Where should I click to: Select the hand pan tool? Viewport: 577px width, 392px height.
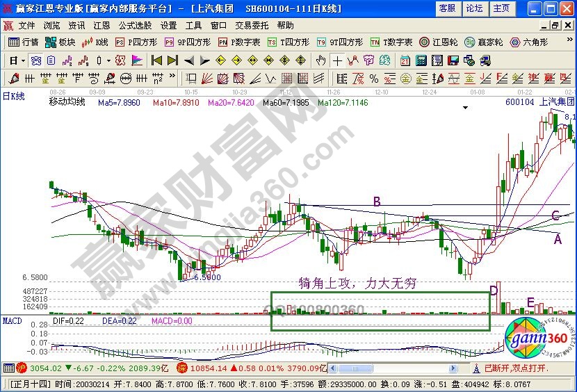tap(321, 60)
